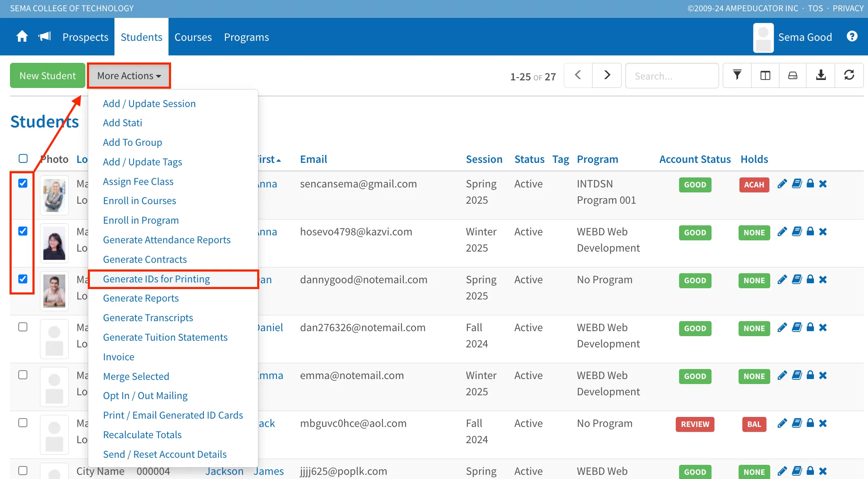
Task: Sort by Account Status column header
Action: point(695,159)
